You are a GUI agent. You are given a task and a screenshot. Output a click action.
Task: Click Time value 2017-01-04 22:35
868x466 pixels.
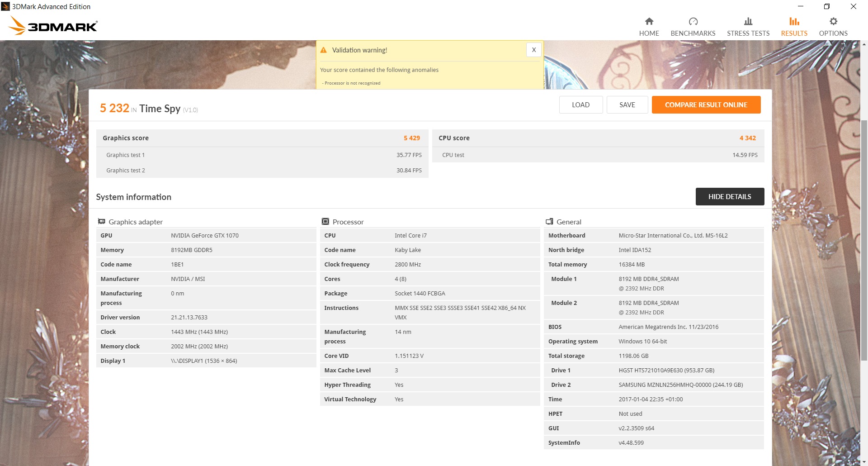pos(651,399)
